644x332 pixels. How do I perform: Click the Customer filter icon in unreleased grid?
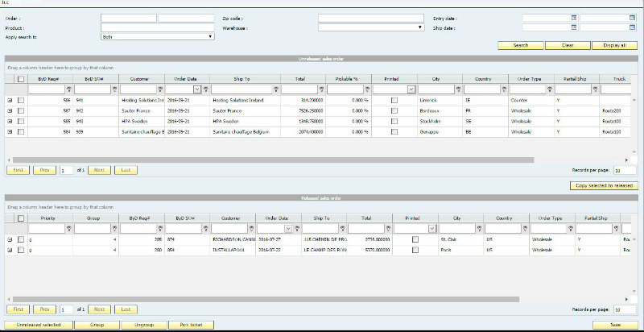(160, 89)
